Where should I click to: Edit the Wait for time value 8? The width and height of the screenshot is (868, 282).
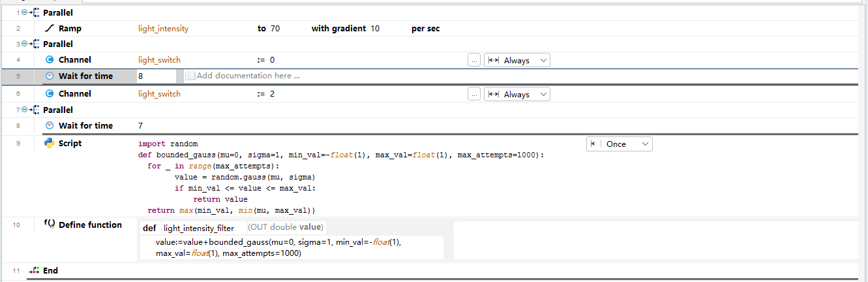157,76
